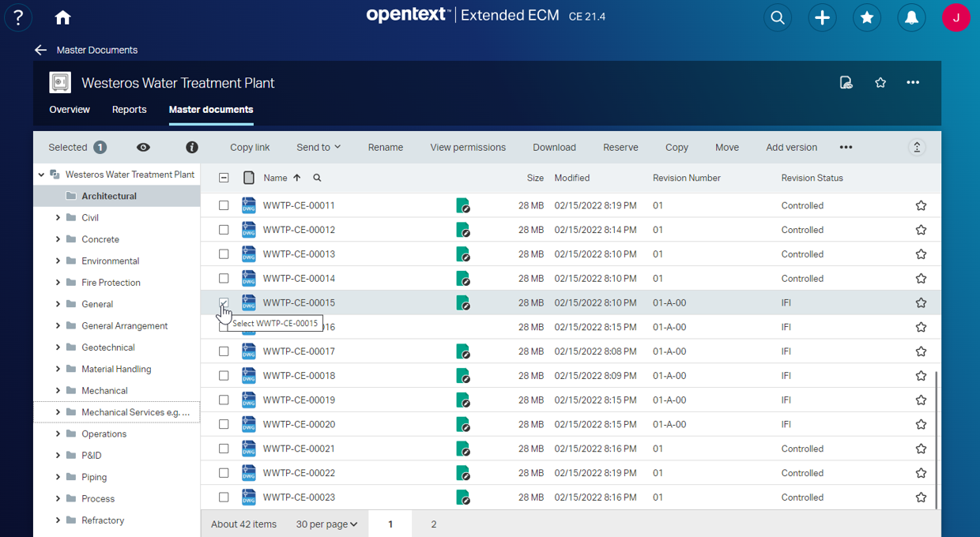The height and width of the screenshot is (537, 980).
Task: Switch to the Overview tab
Action: click(x=70, y=110)
